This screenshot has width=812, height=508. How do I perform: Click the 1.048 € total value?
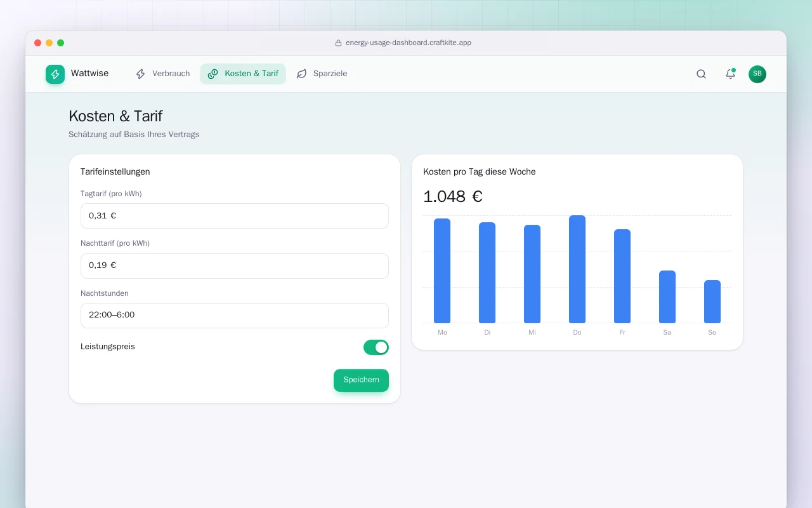pos(453,197)
